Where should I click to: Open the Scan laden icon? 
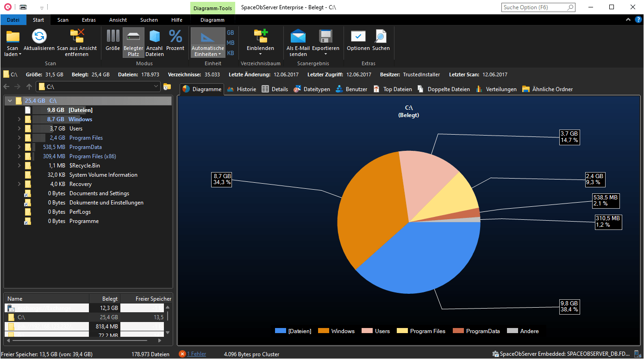coord(13,37)
